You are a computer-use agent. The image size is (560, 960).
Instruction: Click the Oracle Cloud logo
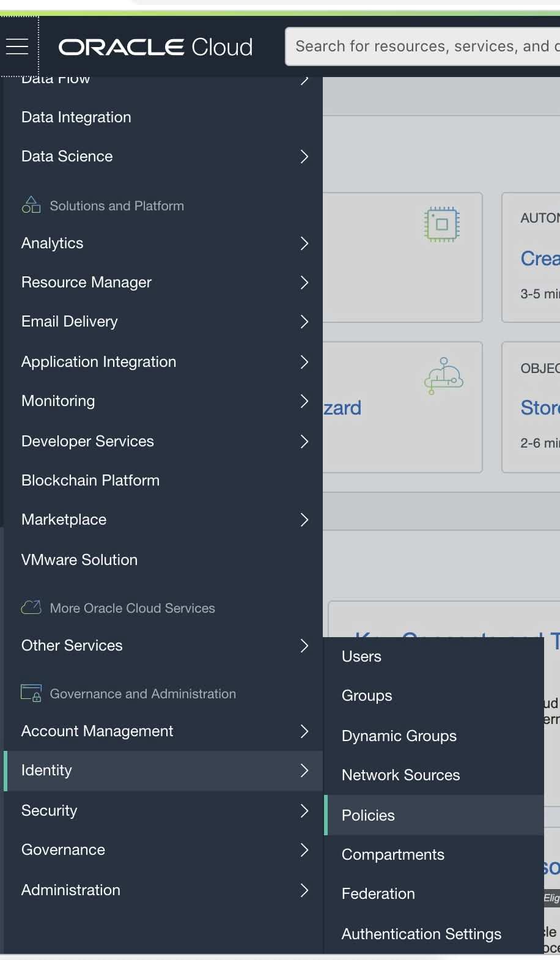tap(155, 47)
